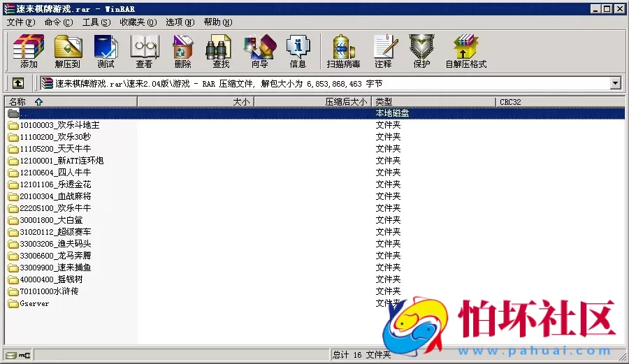The image size is (629, 364).
Task: Sort by CRC32 column header
Action: pos(560,102)
